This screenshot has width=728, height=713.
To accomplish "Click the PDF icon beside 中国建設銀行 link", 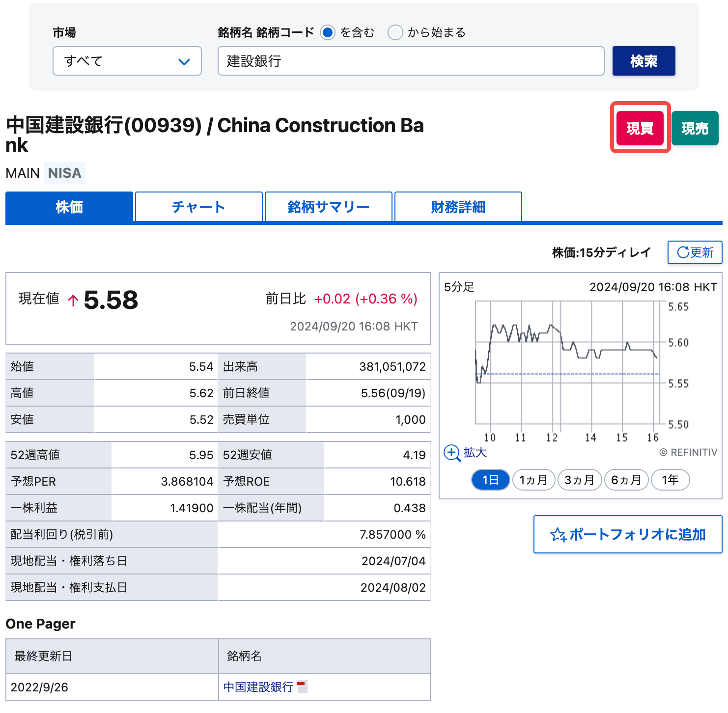I will [302, 686].
